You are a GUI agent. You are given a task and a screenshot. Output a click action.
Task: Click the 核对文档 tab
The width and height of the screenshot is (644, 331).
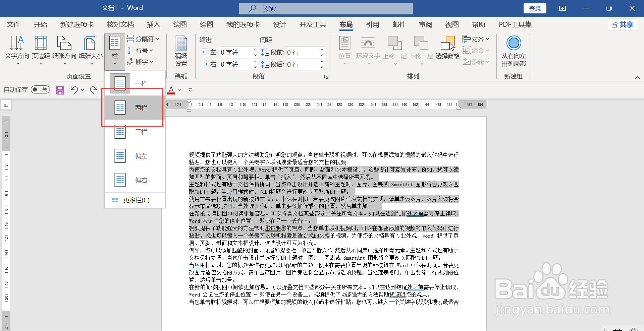120,24
